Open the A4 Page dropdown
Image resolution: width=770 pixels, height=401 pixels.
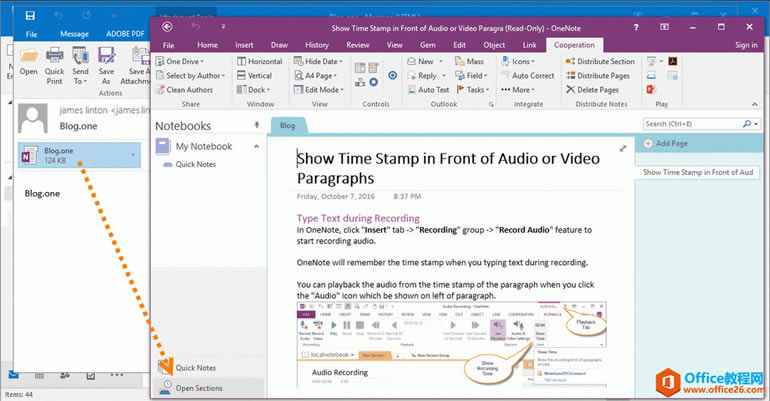pos(315,76)
